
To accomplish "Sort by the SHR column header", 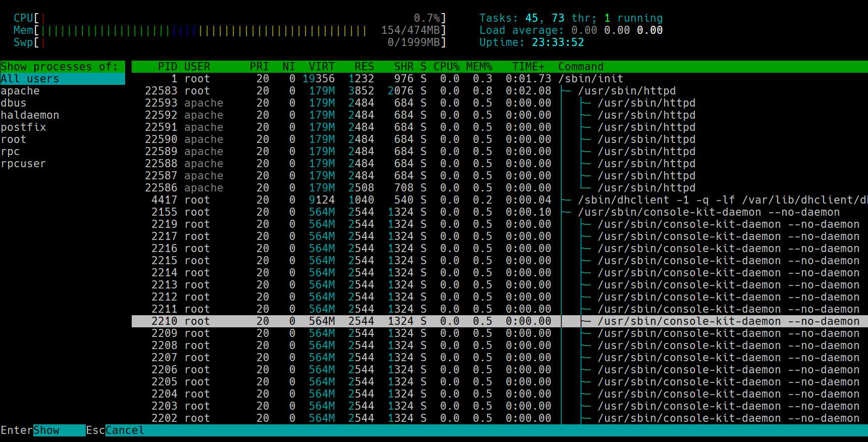I will (404, 67).
